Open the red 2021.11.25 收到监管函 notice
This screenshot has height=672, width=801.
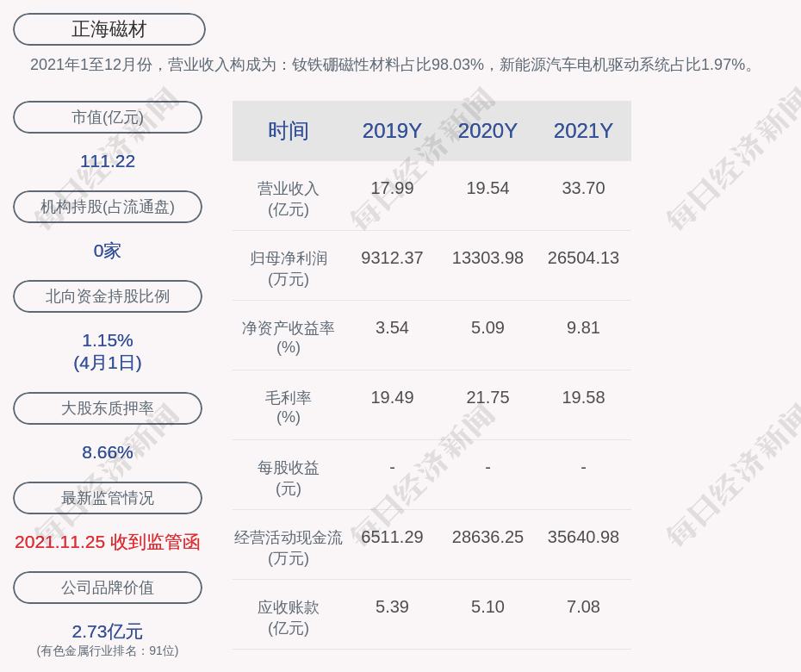108,542
